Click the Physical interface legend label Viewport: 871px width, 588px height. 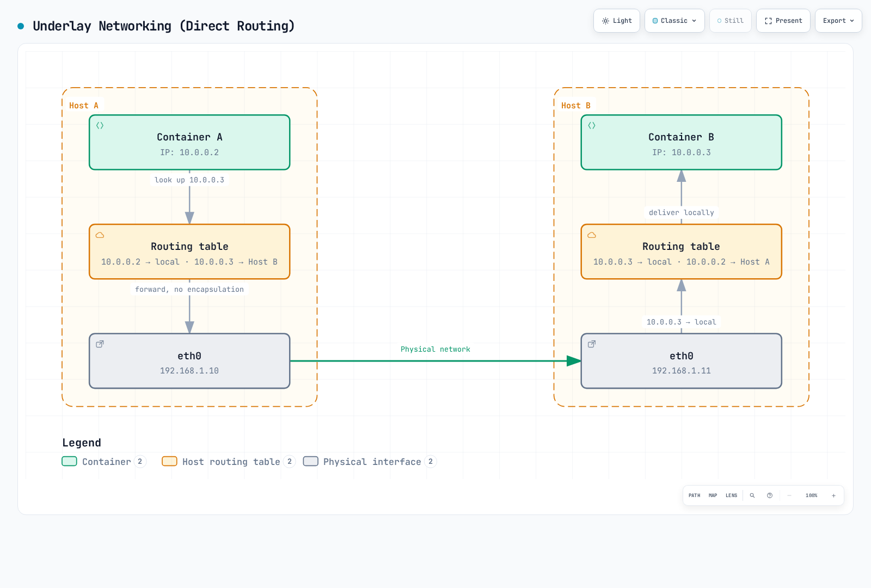[x=372, y=462]
